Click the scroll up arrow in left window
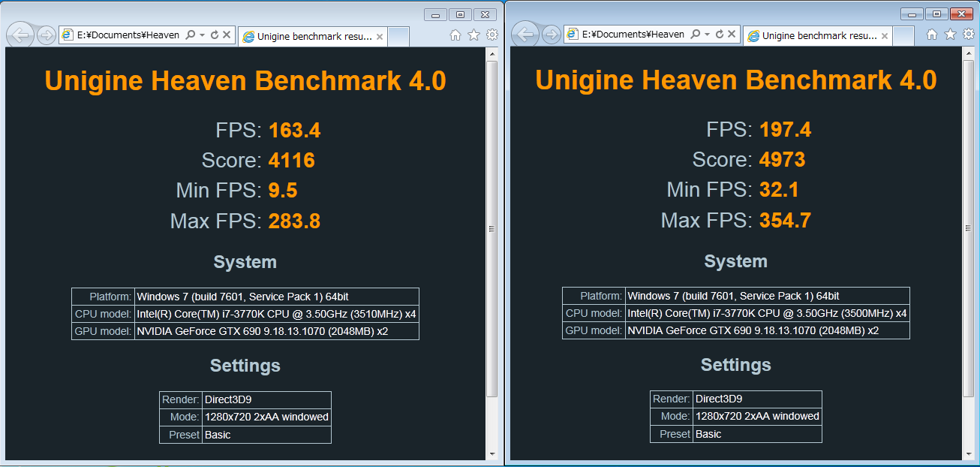Image resolution: width=980 pixels, height=467 pixels. (x=492, y=54)
